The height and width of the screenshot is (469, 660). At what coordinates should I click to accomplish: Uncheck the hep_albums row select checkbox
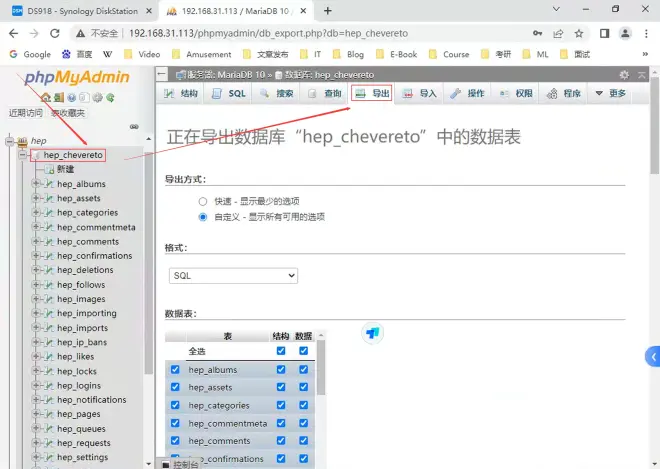(x=175, y=370)
